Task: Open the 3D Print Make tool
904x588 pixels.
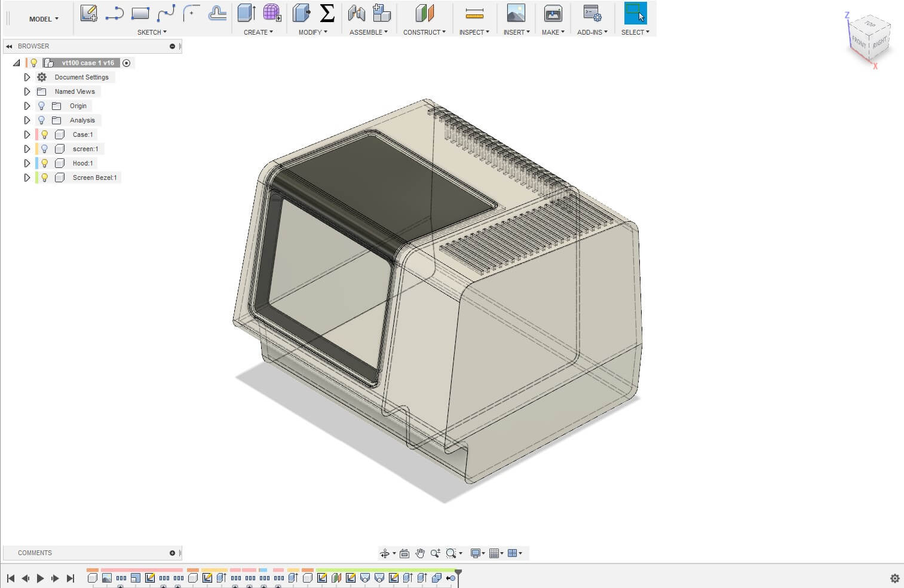Action: tap(553, 13)
